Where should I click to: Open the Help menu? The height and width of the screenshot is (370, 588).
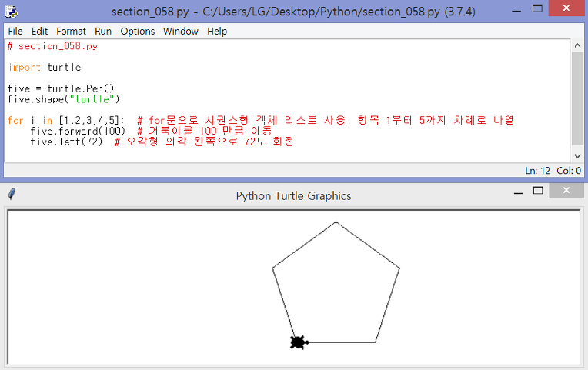point(217,31)
